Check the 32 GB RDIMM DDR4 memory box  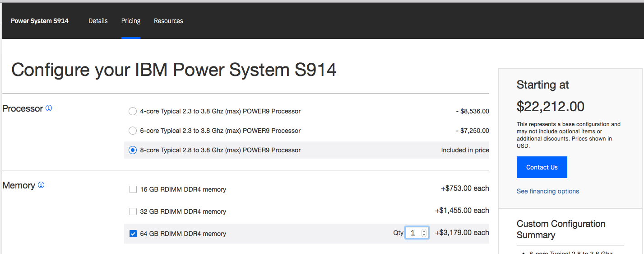(133, 212)
